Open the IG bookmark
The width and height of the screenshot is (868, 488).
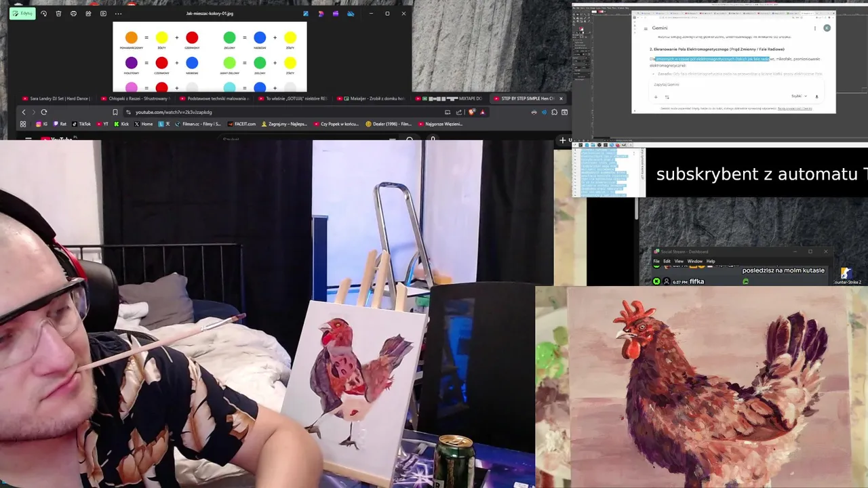[43, 124]
